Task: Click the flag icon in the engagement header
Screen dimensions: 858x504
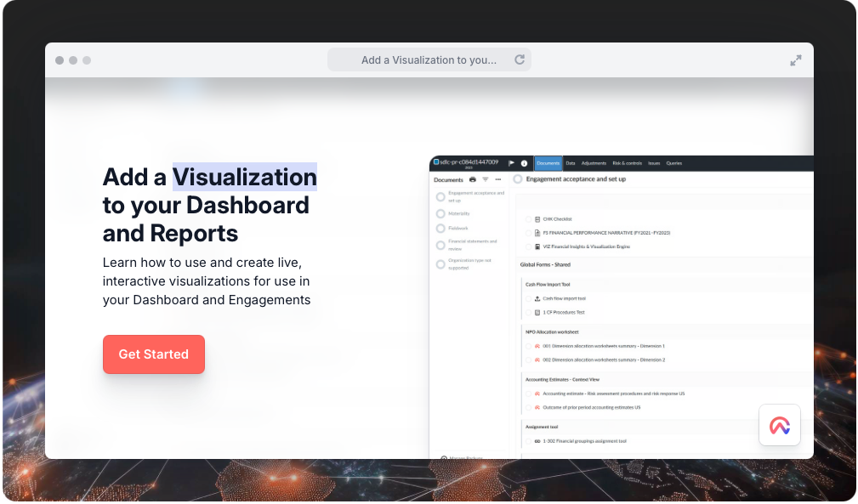Action: 511,163
